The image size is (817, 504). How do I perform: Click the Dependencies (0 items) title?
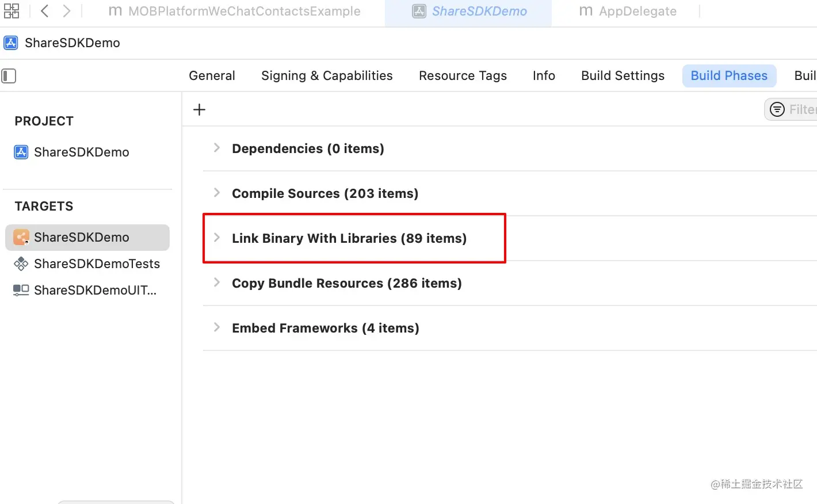(308, 148)
